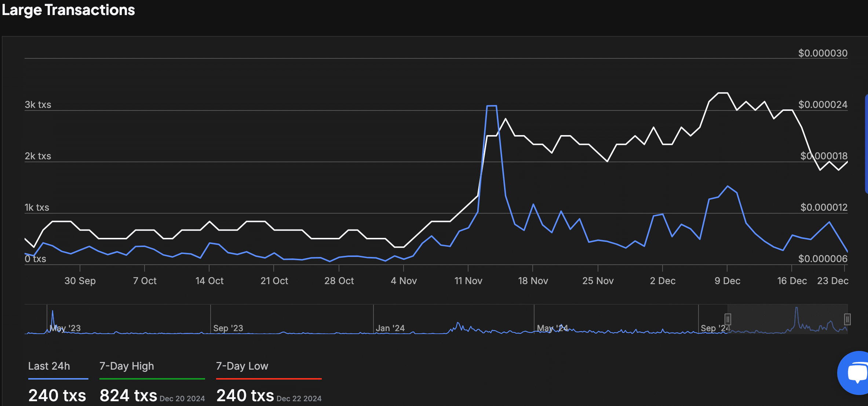Click the 824 txs value
This screenshot has height=406, width=868.
[x=128, y=395]
